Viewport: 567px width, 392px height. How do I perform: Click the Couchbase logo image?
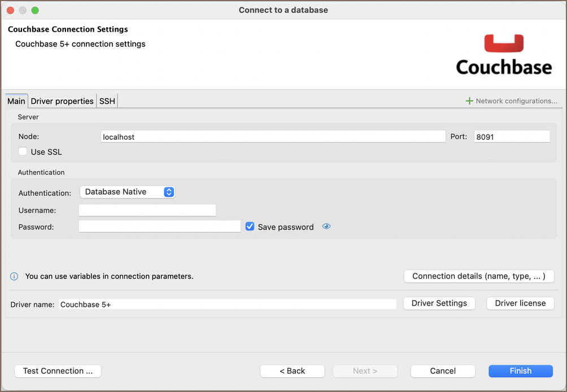(503, 55)
